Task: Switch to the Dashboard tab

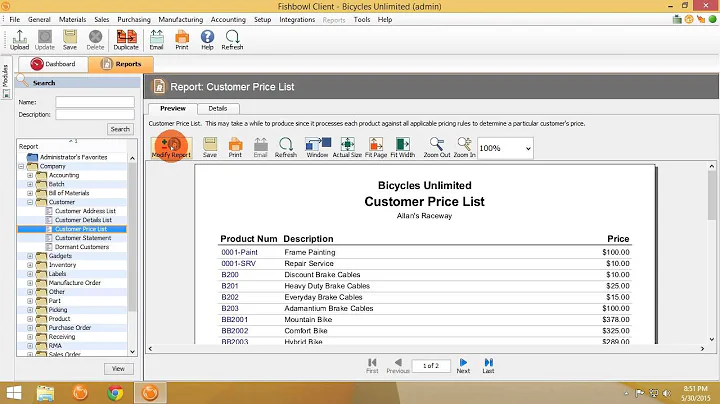Action: tap(53, 64)
